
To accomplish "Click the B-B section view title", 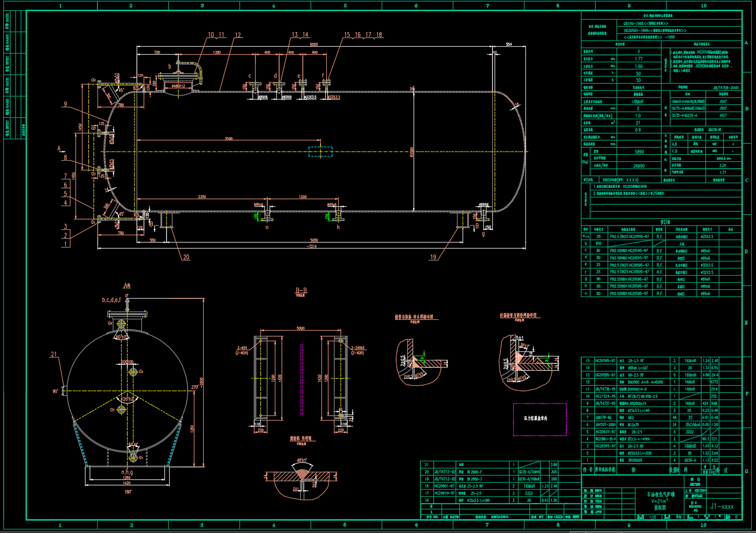I will coord(302,291).
